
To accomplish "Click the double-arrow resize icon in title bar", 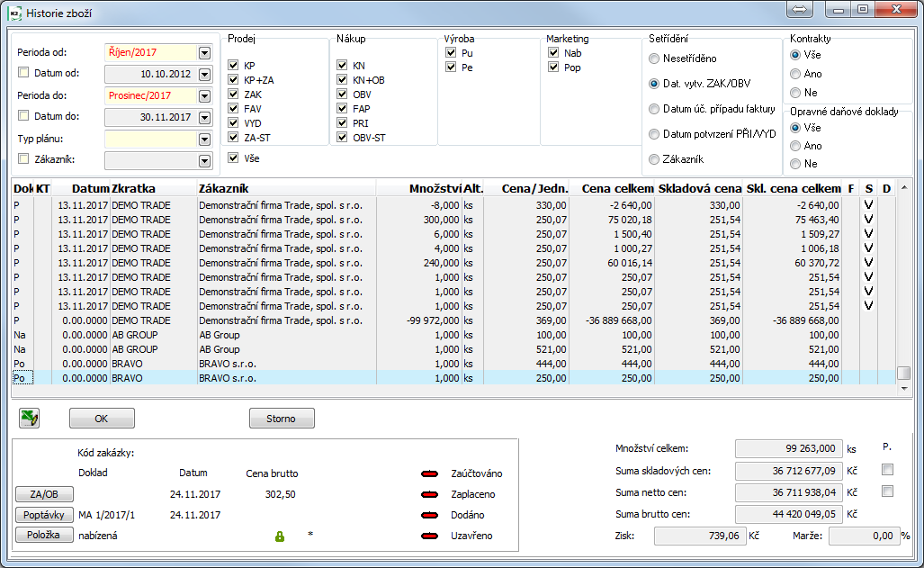I will click(799, 9).
